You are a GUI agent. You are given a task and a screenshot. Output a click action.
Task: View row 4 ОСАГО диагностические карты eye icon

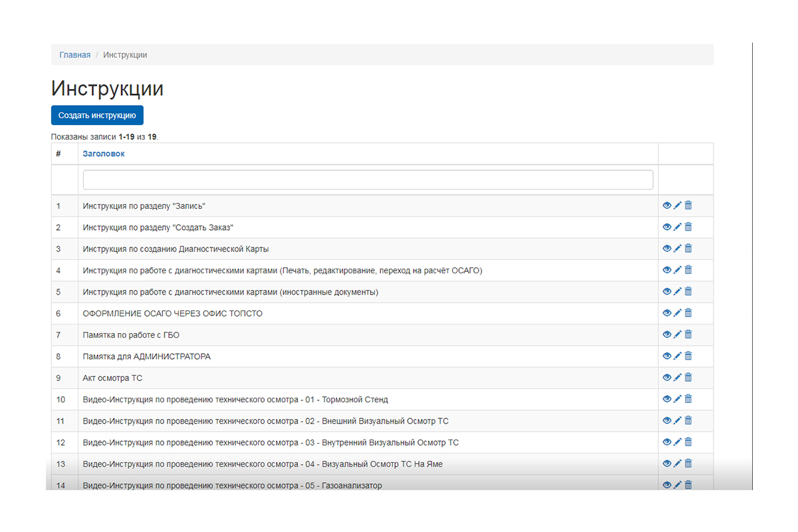coord(667,269)
